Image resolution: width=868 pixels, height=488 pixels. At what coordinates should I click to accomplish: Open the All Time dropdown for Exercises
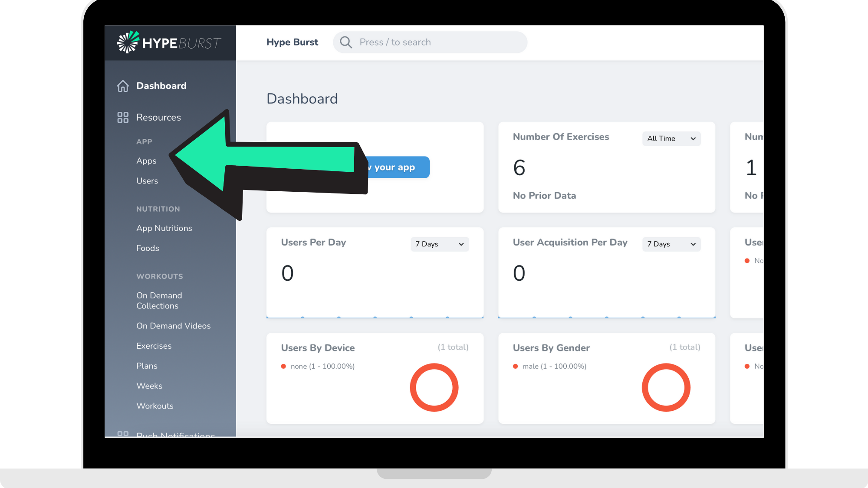click(x=671, y=139)
